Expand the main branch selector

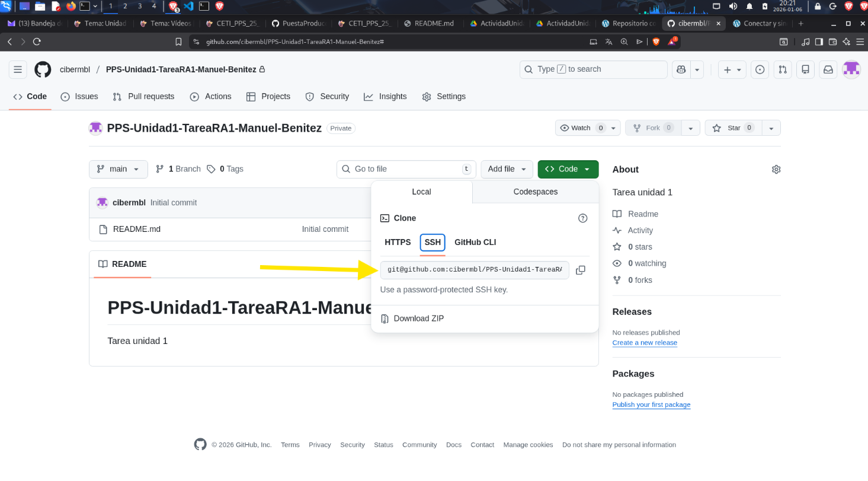(118, 169)
